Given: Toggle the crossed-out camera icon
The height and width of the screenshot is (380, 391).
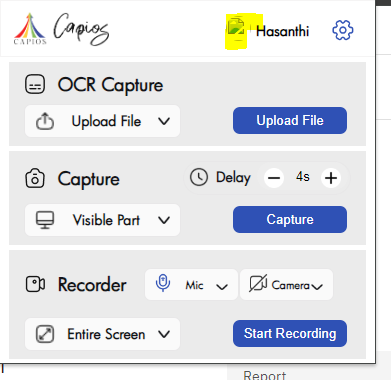Looking at the screenshot, I should pos(258,284).
